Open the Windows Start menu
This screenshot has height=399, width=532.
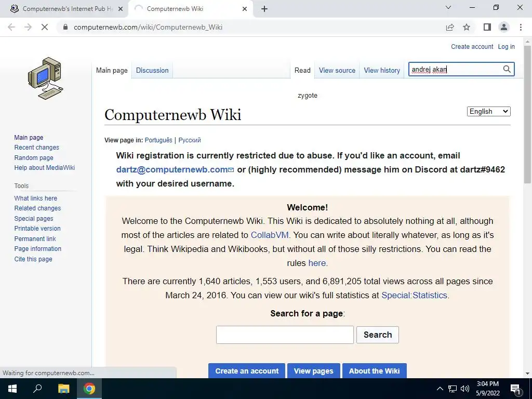pyautogui.click(x=12, y=389)
